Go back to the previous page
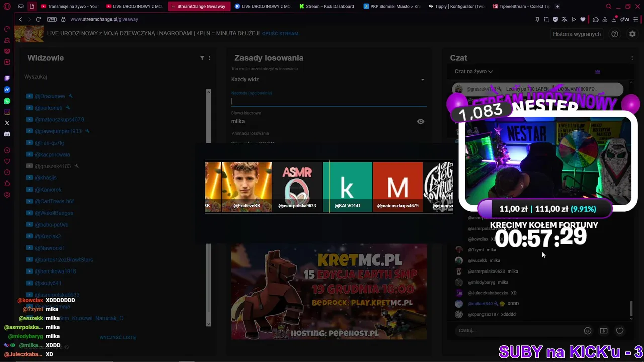Screen dimensions: 644x362 tap(20, 19)
